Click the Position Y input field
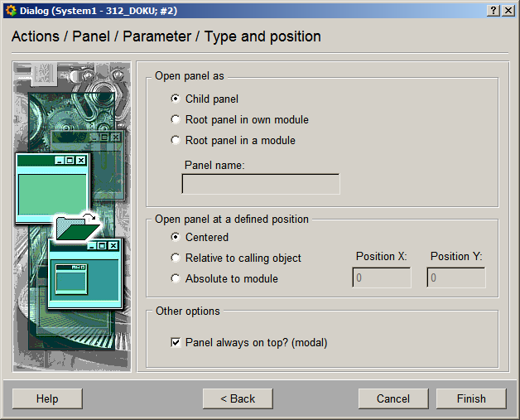Screen dimensions: 520x420 click(456, 278)
